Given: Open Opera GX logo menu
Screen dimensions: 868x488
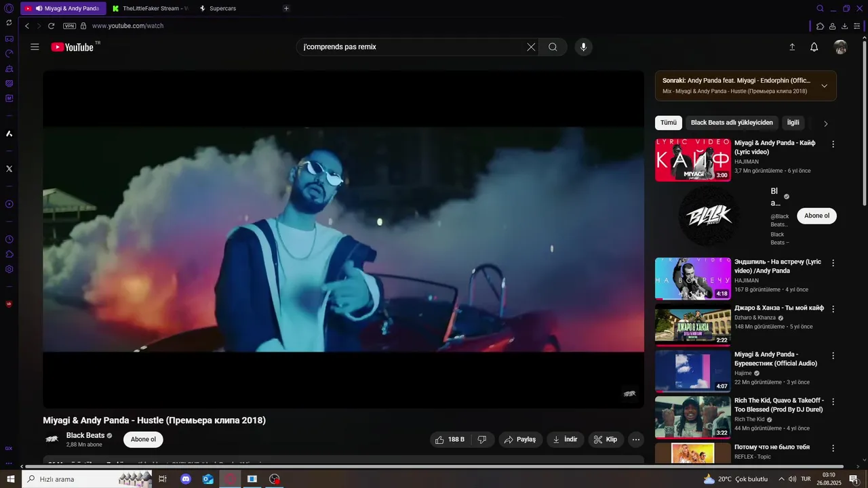Looking at the screenshot, I should (9, 8).
